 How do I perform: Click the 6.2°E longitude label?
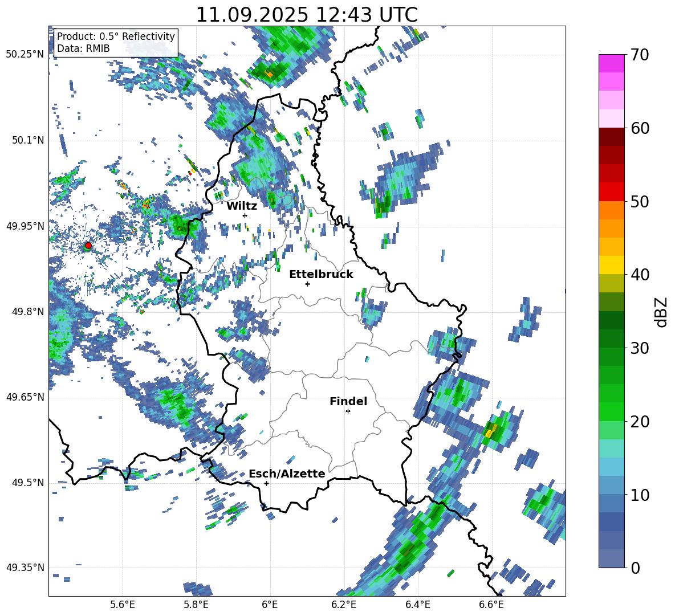[344, 605]
